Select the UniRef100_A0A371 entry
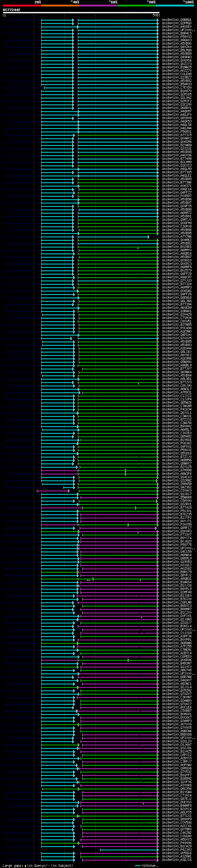Viewport: 197px width, 868px height. (x=177, y=186)
